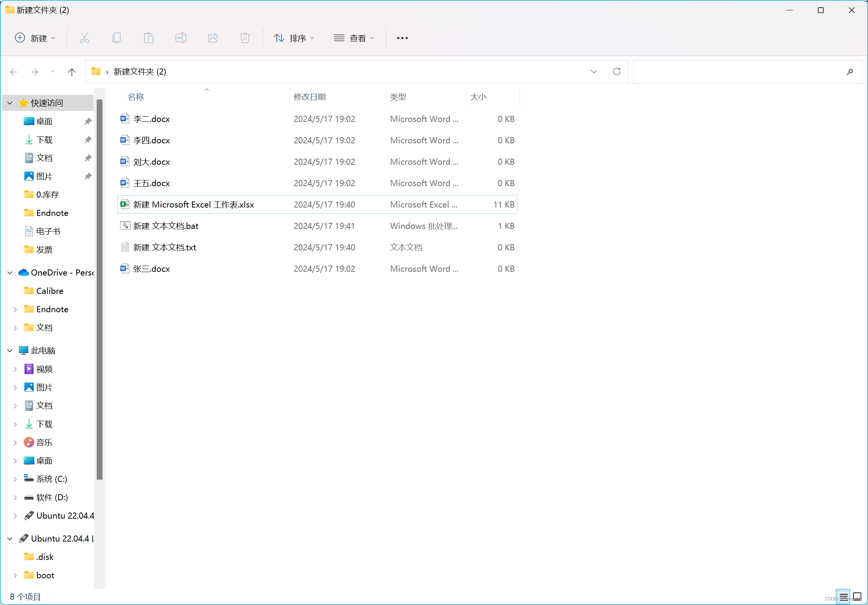The height and width of the screenshot is (605, 868).
Task: Refresh the current folder view
Action: point(616,71)
